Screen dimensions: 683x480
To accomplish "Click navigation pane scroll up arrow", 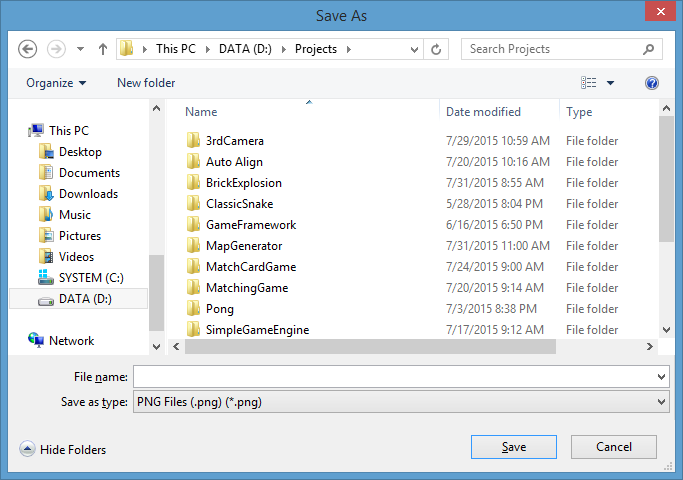I will click(x=156, y=108).
